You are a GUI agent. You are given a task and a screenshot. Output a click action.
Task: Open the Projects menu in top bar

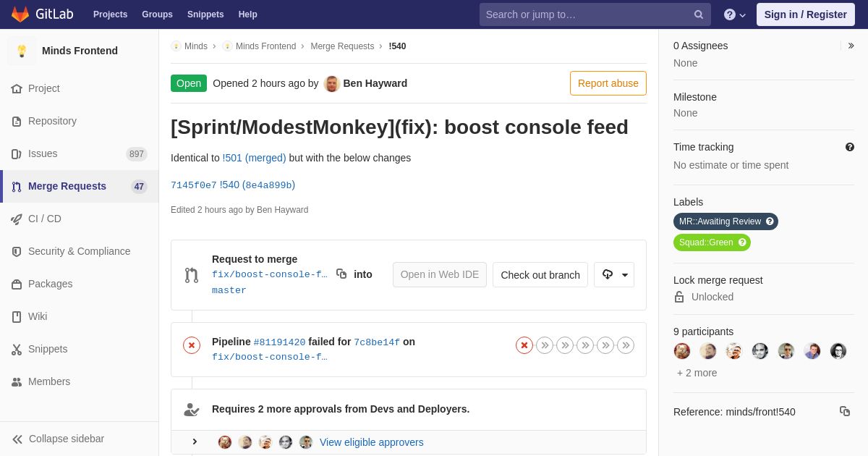tap(110, 14)
